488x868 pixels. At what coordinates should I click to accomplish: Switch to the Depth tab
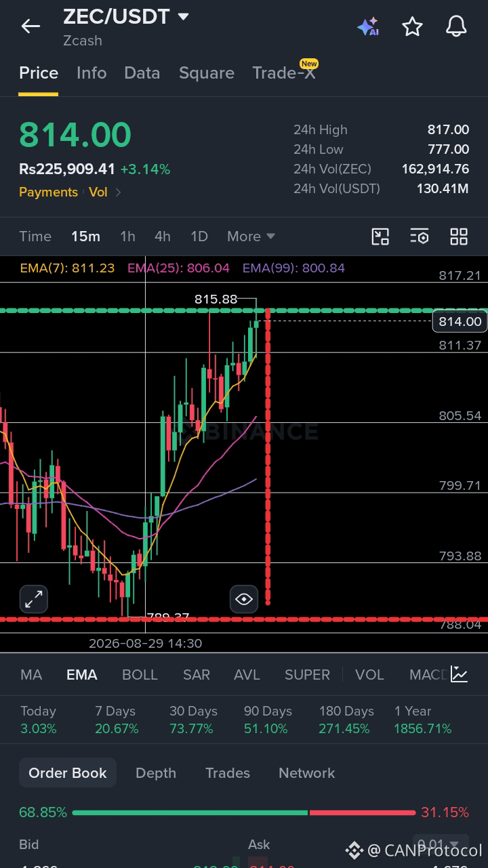156,773
